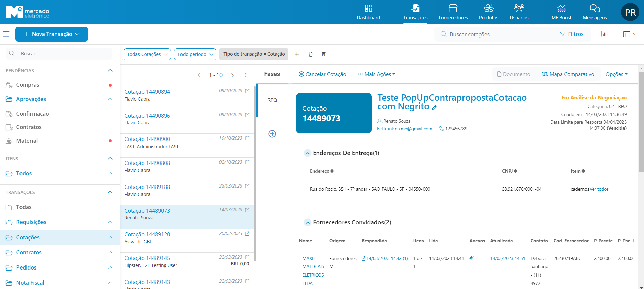Add a new filter with the plus icon
This screenshot has height=289, width=644.
point(297,54)
